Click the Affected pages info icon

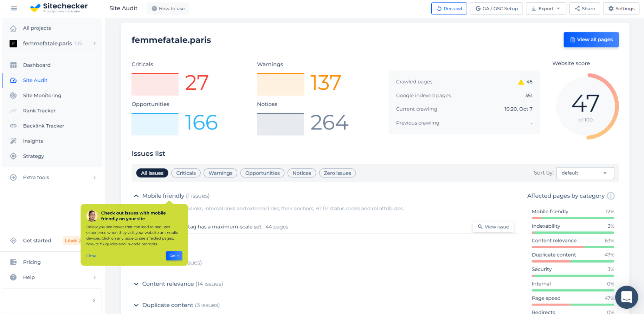(x=611, y=196)
